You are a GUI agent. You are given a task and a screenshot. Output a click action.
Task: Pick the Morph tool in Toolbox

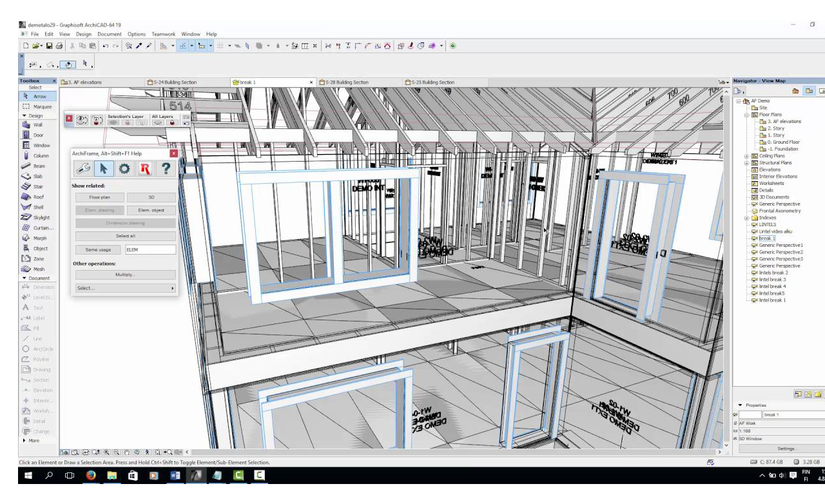[37, 238]
